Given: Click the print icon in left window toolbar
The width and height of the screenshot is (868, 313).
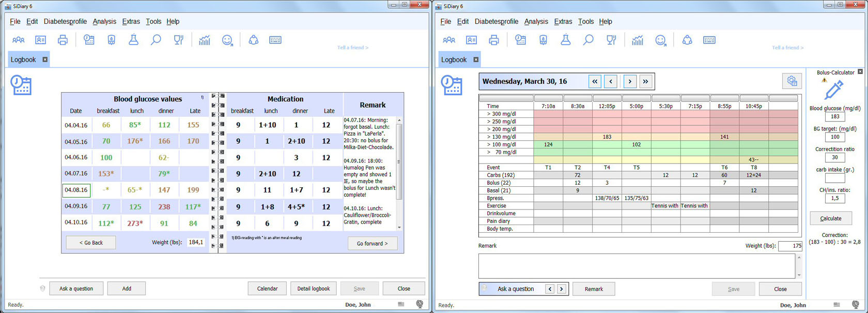Looking at the screenshot, I should (63, 40).
